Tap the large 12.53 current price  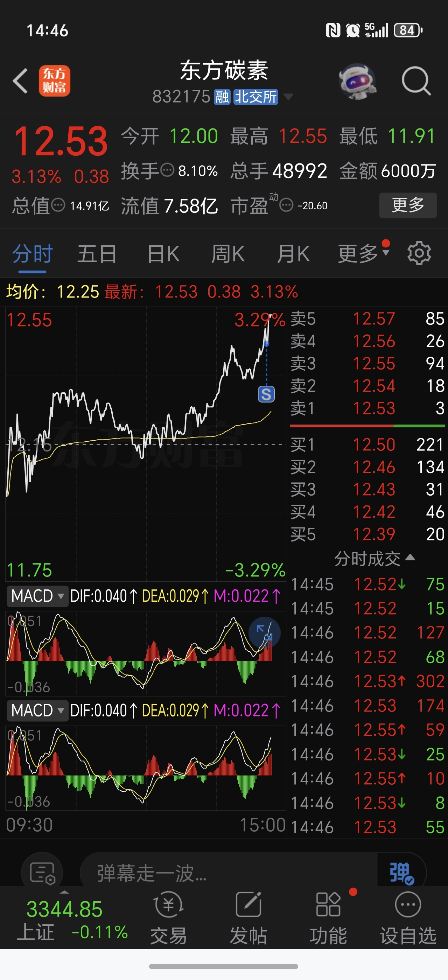pyautogui.click(x=61, y=141)
